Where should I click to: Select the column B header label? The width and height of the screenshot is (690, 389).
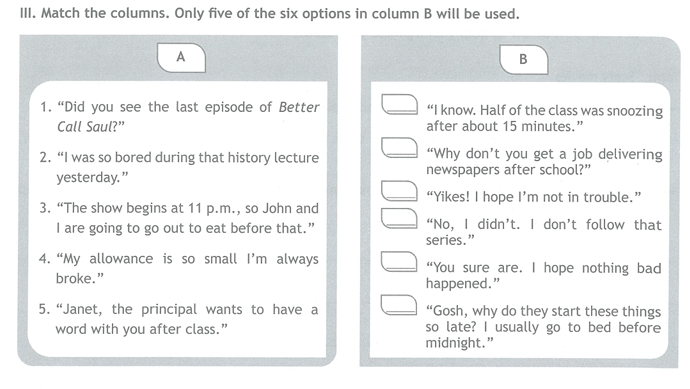click(524, 59)
